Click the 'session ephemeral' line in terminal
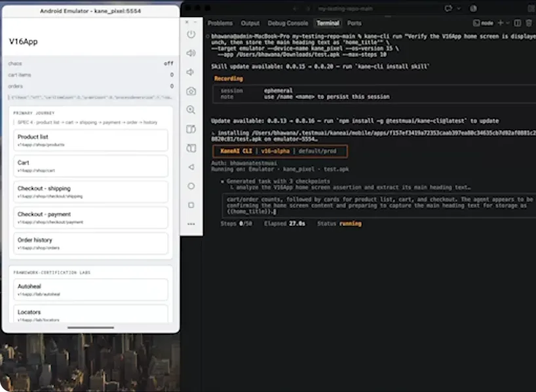Screen dimensions: 536x392 (256, 90)
